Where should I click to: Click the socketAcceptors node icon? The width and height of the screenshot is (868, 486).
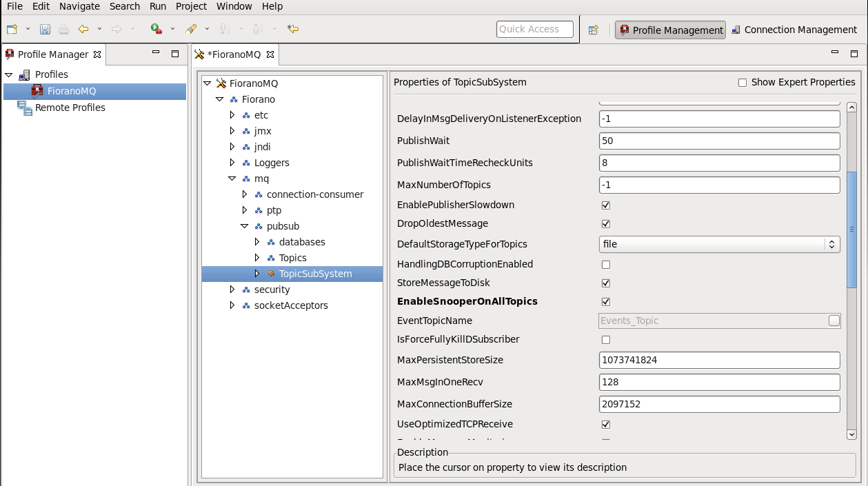246,305
